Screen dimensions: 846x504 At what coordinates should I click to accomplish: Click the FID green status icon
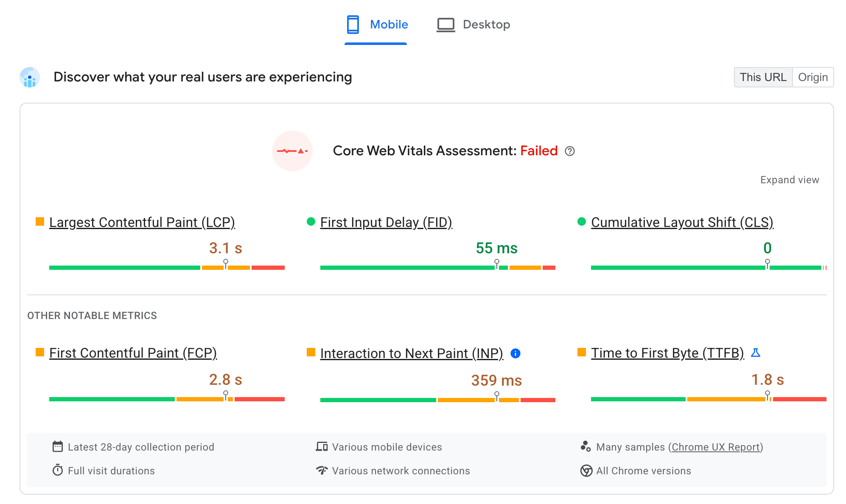310,222
